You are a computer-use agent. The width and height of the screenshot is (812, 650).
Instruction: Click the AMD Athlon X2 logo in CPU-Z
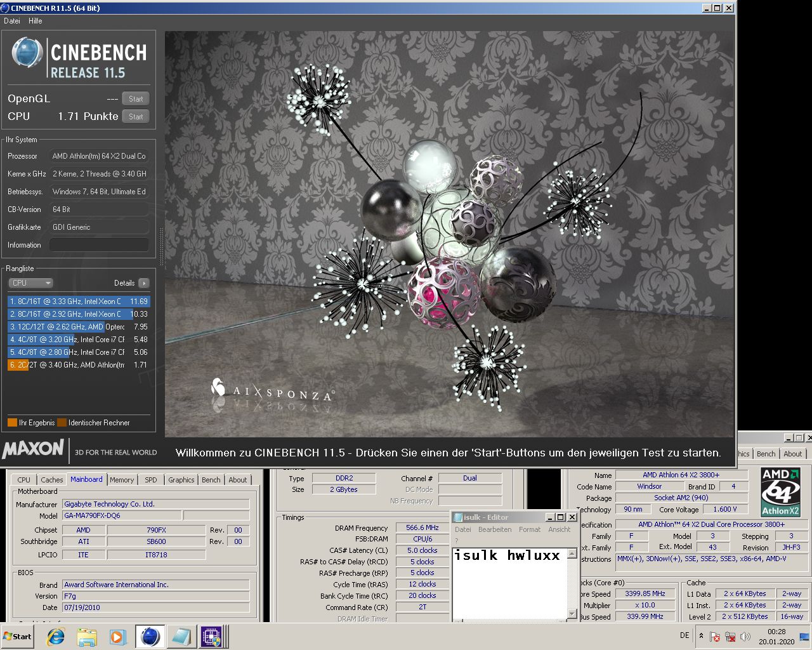tap(780, 492)
